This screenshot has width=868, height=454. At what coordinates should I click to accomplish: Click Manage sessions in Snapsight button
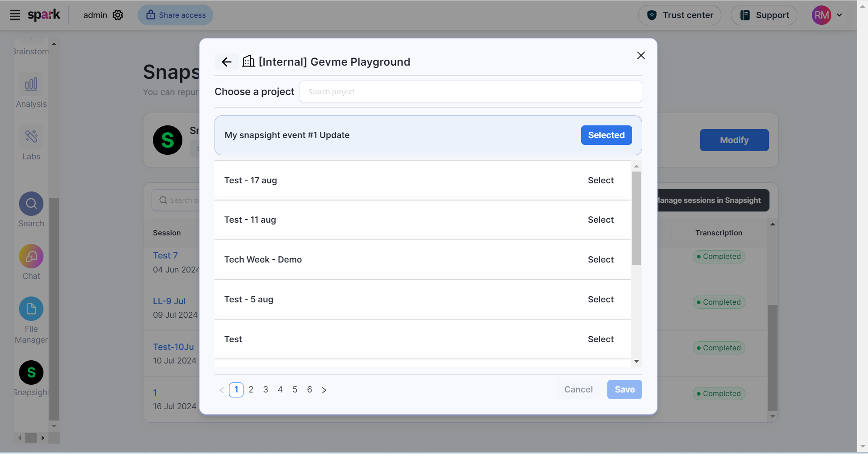pos(713,200)
